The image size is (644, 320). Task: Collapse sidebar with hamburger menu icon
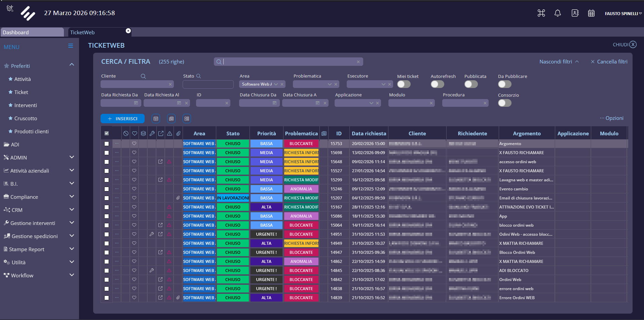click(x=71, y=46)
